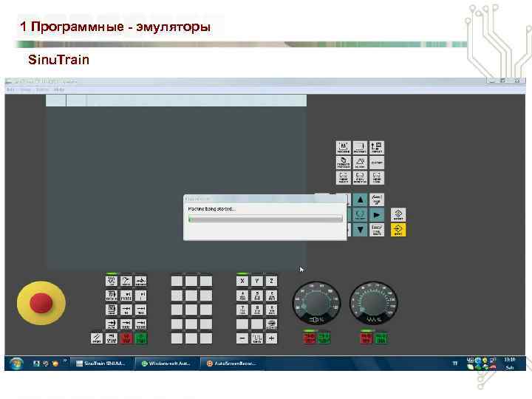Switch to AutoScreenRecor... taskbar button
532x399 pixels.
tap(233, 364)
